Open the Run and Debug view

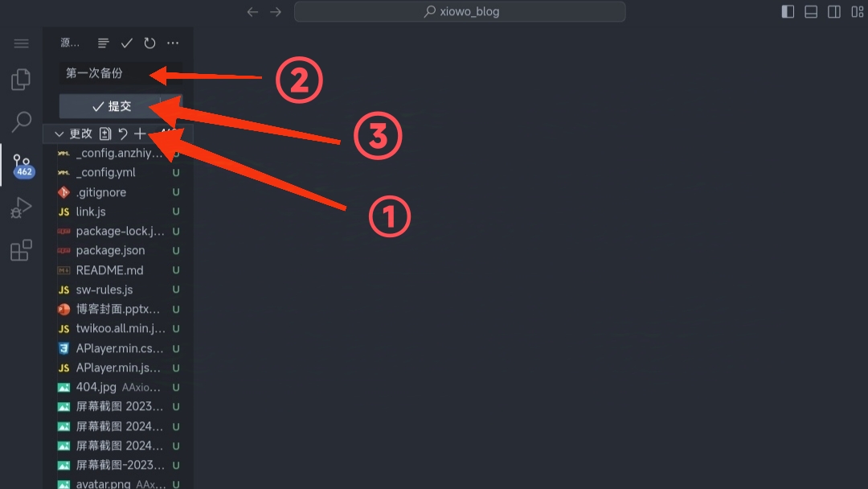coord(21,208)
